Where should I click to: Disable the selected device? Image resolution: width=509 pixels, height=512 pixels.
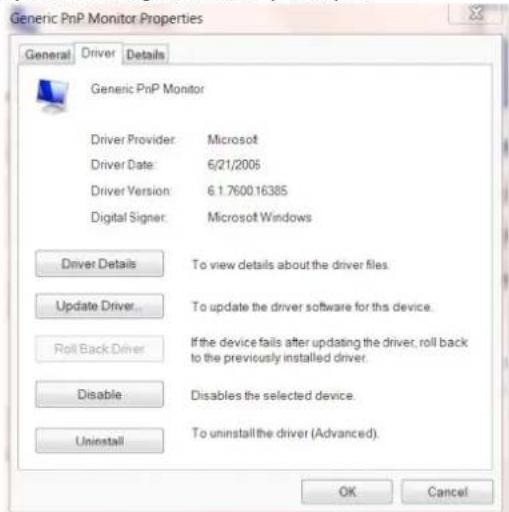click(x=99, y=395)
